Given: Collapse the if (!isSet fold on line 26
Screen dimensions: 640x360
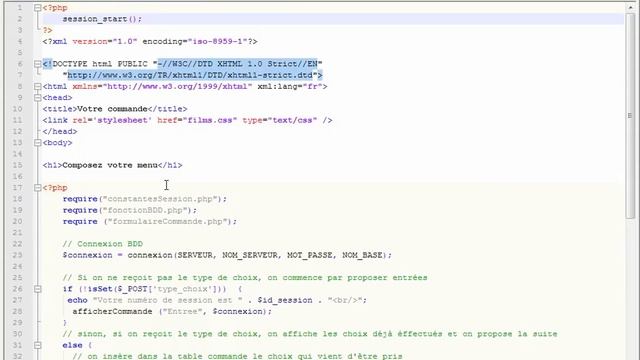Looking at the screenshot, I should click(x=38, y=289).
